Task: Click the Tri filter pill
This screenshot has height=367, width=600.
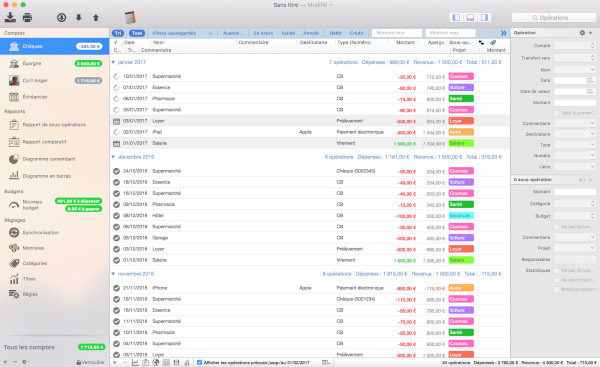Action: (x=118, y=33)
